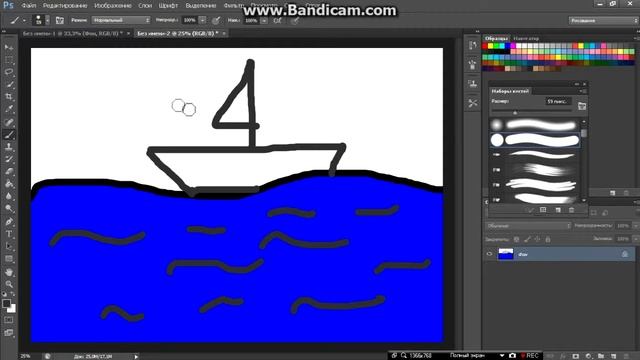The image size is (640, 360).
Task: Select the Lasso tool
Action: 9,72
